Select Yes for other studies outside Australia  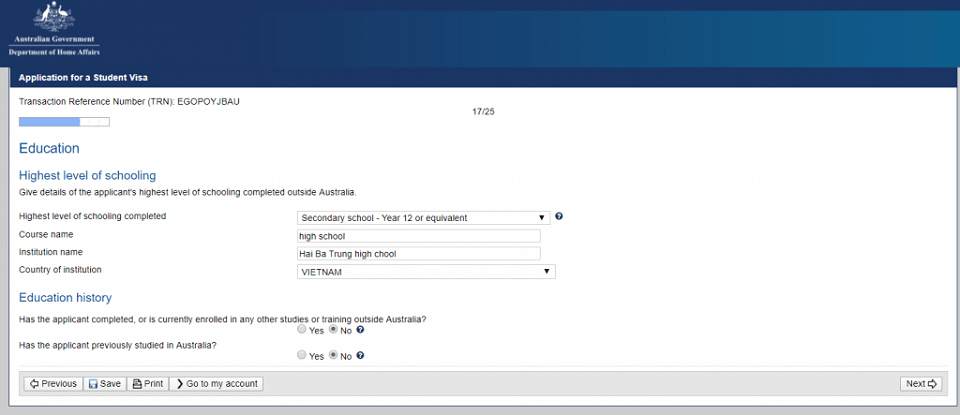302,330
